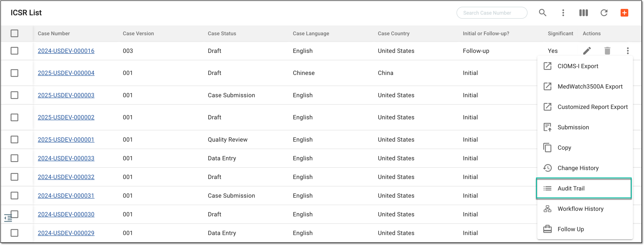Check the box for 2025-USDEV-000001
The image size is (644, 245).
[14, 139]
